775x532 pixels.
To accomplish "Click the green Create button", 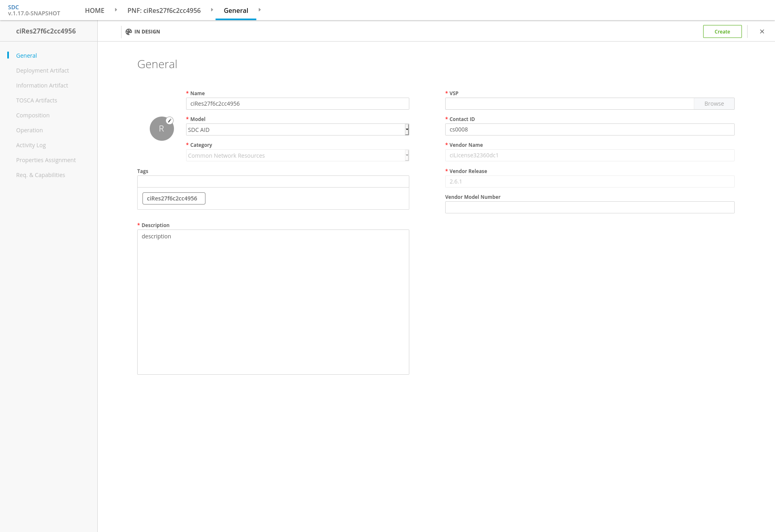I will click(722, 31).
